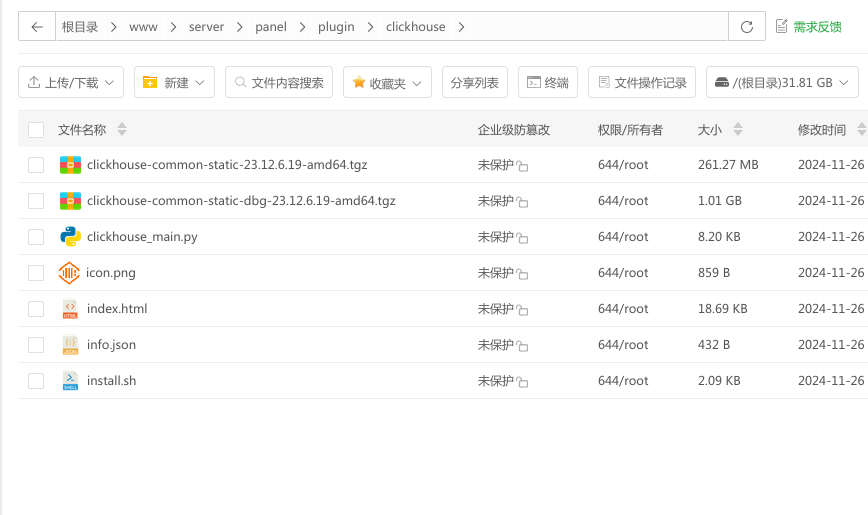Screen dimensions: 868x515
Task: Navigate to 根目录 in breadcrumb
Action: [x=80, y=27]
